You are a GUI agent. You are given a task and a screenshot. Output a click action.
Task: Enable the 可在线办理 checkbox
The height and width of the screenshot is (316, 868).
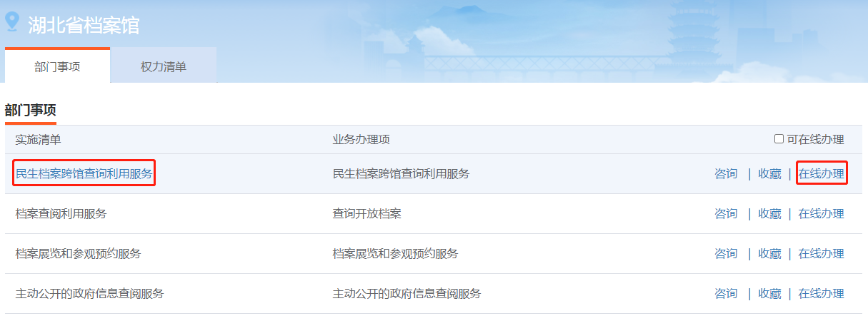pyautogui.click(x=779, y=139)
